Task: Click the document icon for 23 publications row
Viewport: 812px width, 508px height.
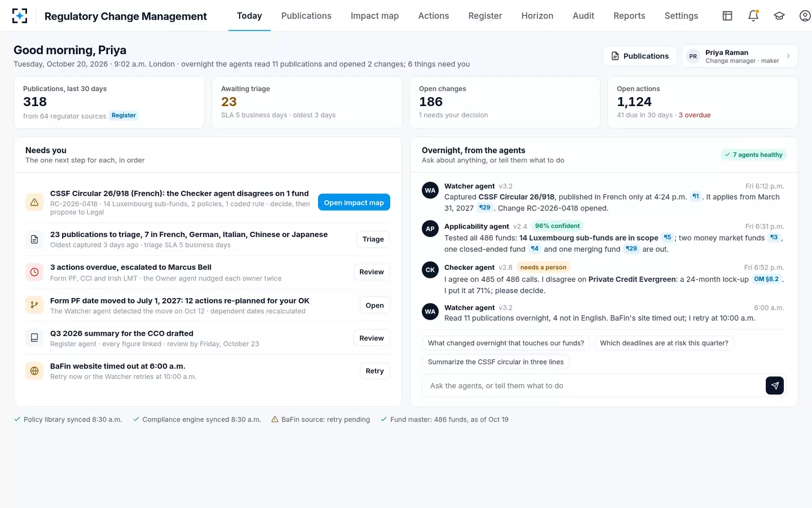Action: click(34, 239)
